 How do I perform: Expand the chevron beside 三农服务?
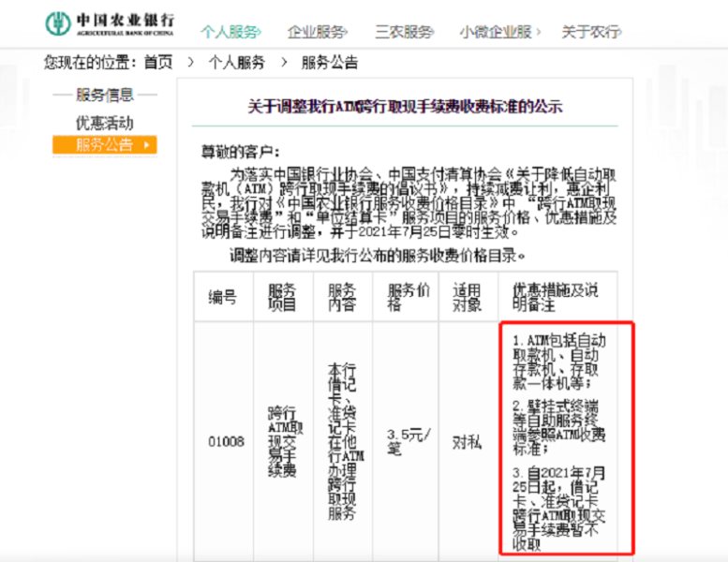pyautogui.click(x=436, y=32)
